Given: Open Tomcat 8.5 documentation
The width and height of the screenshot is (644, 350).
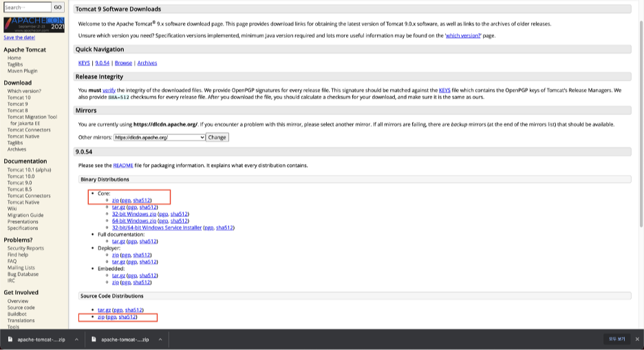Looking at the screenshot, I should coord(19,189).
